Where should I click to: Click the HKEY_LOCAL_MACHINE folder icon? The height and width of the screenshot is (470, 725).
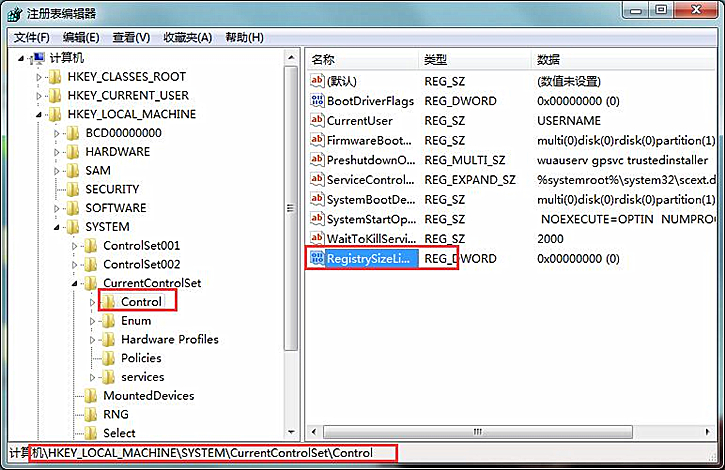(x=54, y=114)
